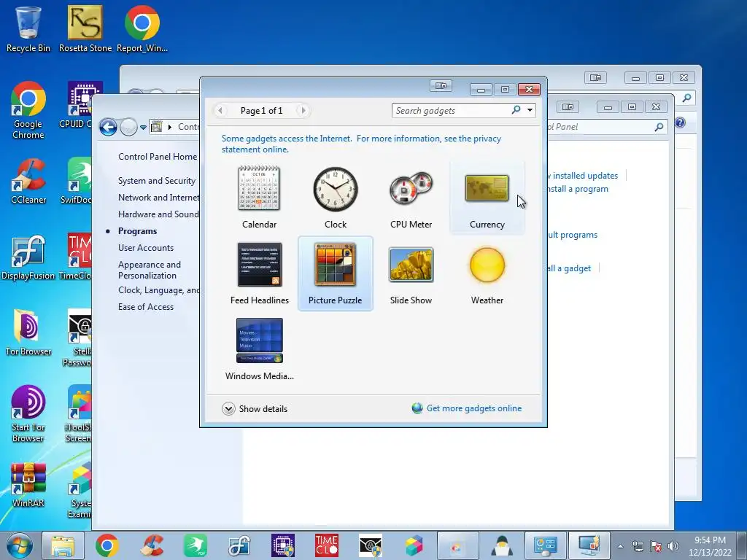Open TimeClock taskbar icon
Image resolution: width=747 pixels, height=560 pixels.
(326, 545)
